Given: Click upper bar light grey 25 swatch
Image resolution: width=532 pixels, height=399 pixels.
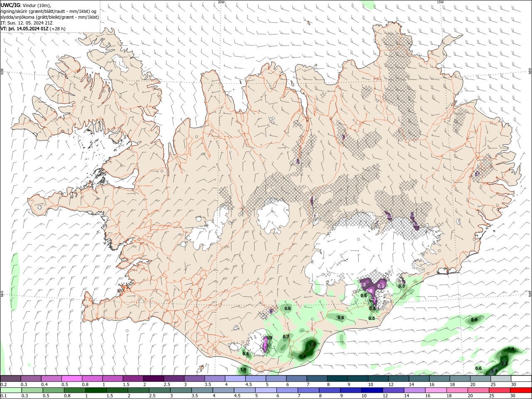Looking at the screenshot, I should pyautogui.click(x=501, y=379).
